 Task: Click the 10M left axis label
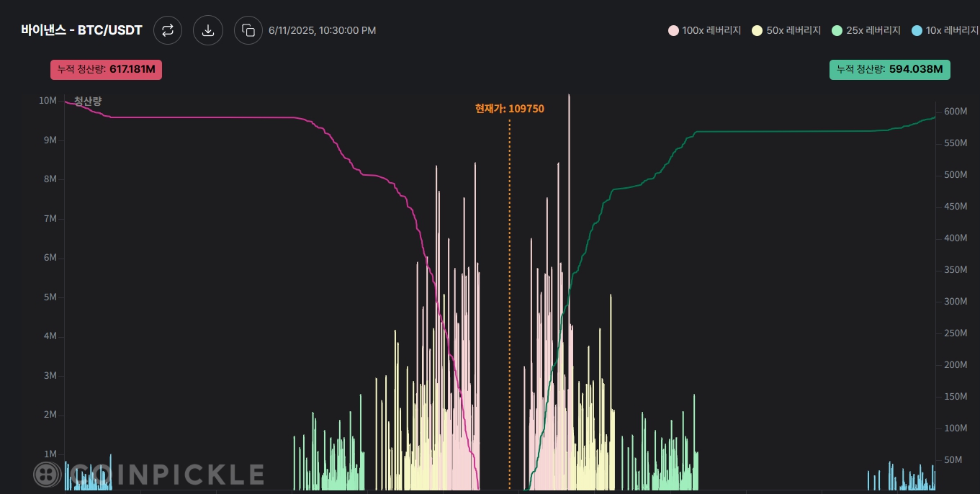click(x=48, y=101)
